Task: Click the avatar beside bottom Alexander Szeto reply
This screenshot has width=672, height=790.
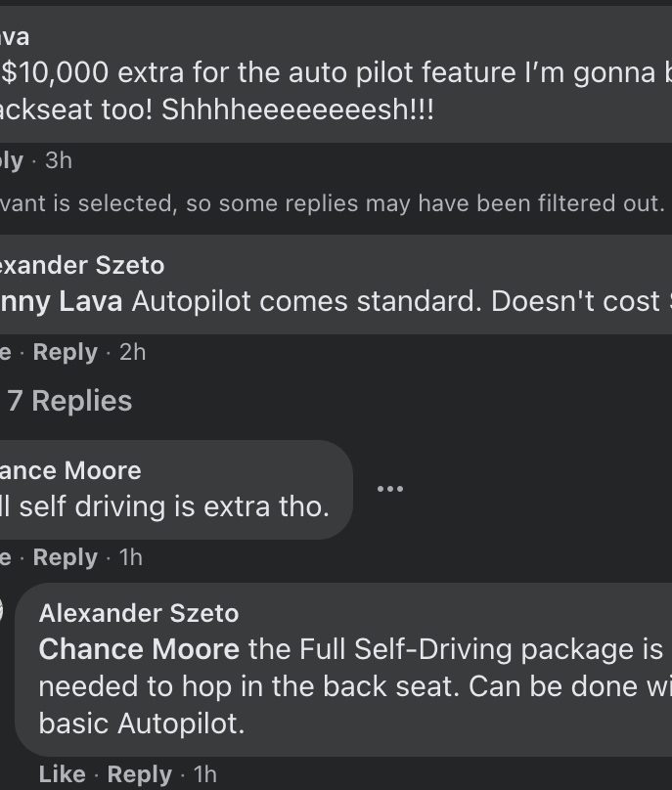Action: point(1,611)
